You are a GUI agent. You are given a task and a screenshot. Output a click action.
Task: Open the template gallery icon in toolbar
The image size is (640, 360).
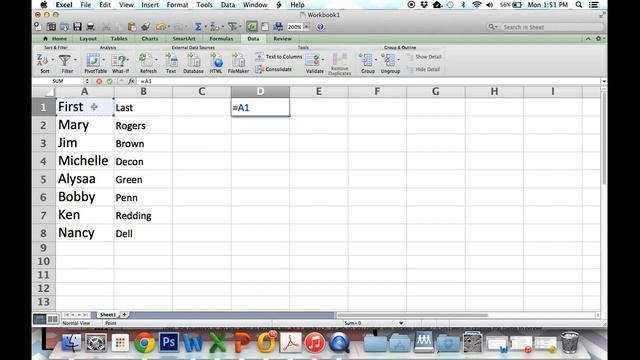51,27
